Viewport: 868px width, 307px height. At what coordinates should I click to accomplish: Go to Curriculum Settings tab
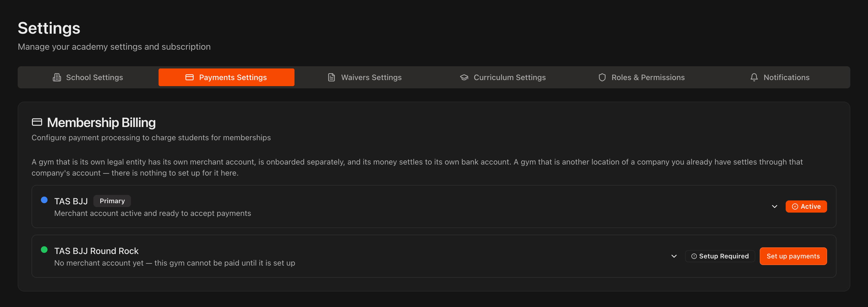tap(503, 77)
